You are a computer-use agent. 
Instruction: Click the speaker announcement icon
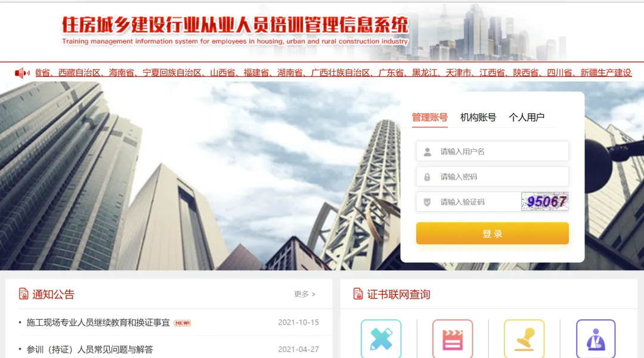pyautogui.click(x=22, y=73)
